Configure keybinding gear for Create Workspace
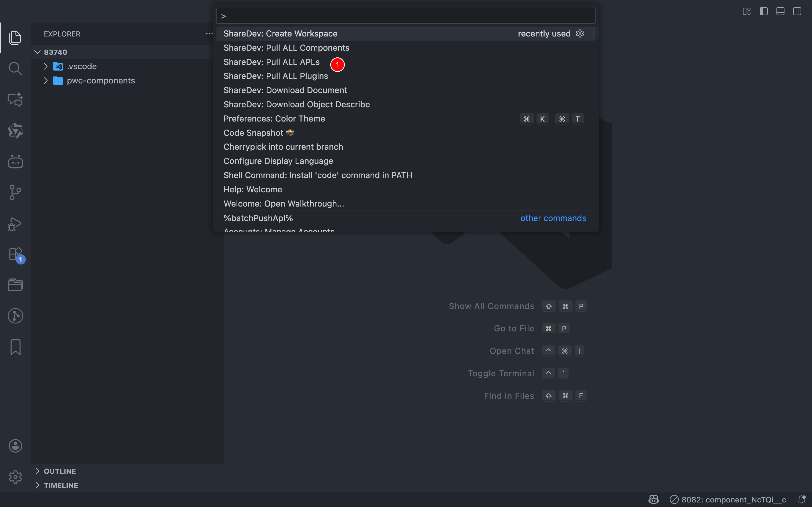Screen dimensions: 812x507 pyautogui.click(x=580, y=34)
